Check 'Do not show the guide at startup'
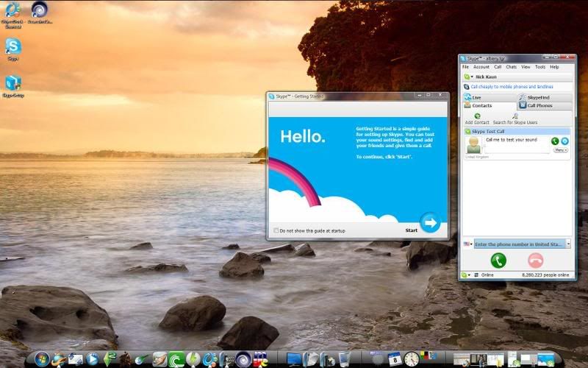The width and height of the screenshot is (588, 368). pos(276,230)
